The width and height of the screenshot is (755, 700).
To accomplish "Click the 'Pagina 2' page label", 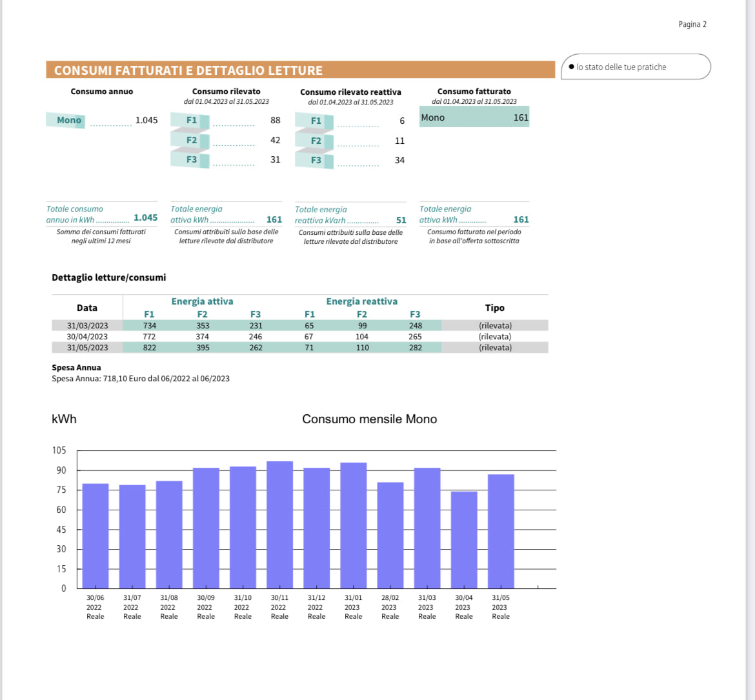I will [x=692, y=25].
